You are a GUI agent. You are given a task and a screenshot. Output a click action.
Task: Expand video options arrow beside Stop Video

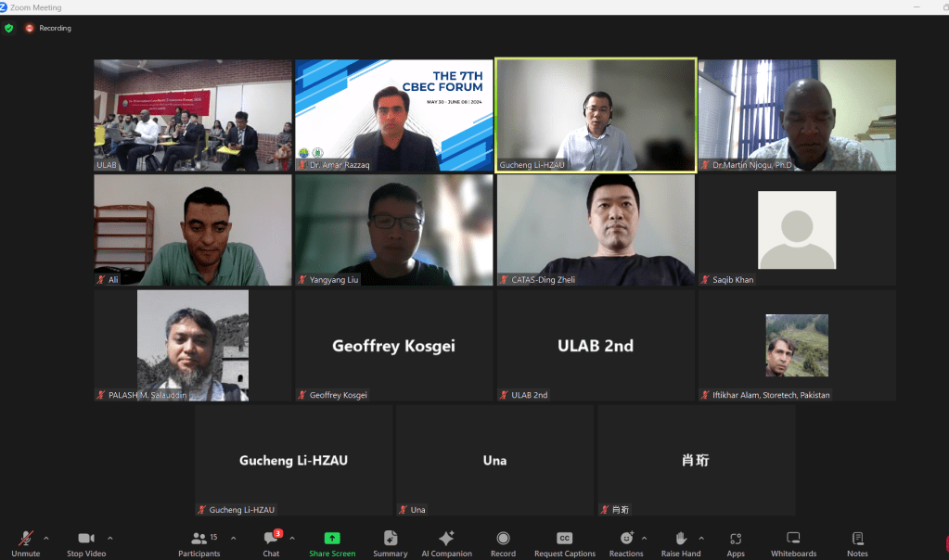[109, 538]
